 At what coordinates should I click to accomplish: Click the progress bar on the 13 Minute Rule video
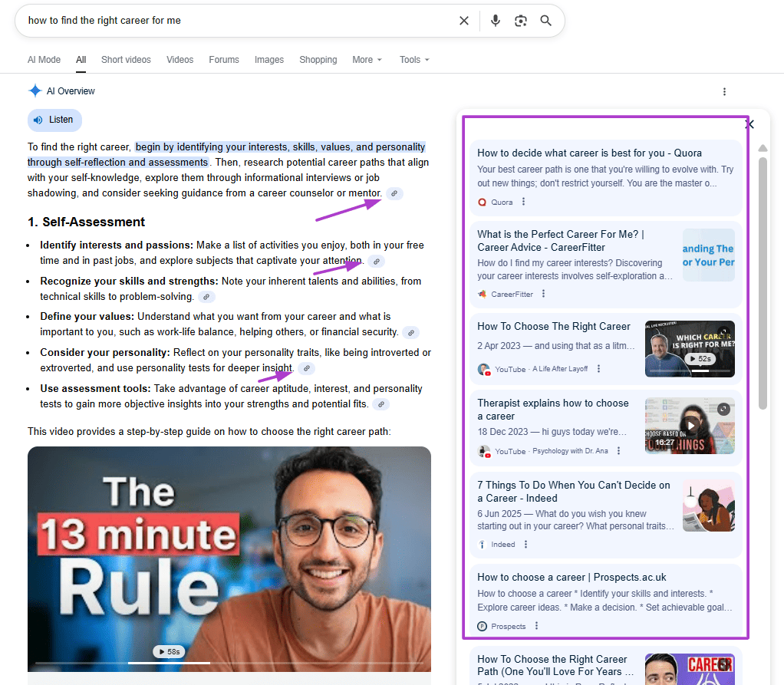pyautogui.click(x=229, y=663)
